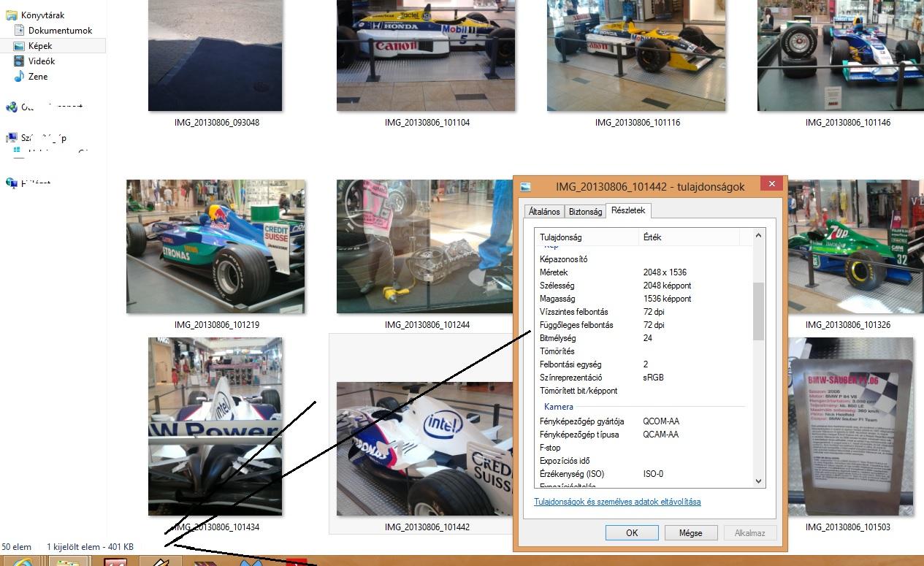
Task: Close the IMG_20130806_101442 properties dialog
Action: click(x=770, y=184)
